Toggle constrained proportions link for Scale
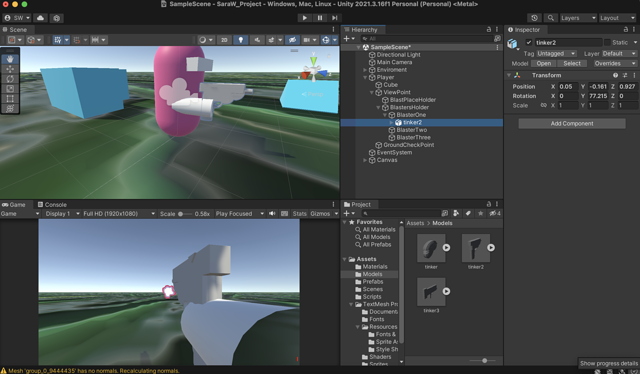This screenshot has width=640, height=374. tap(543, 105)
